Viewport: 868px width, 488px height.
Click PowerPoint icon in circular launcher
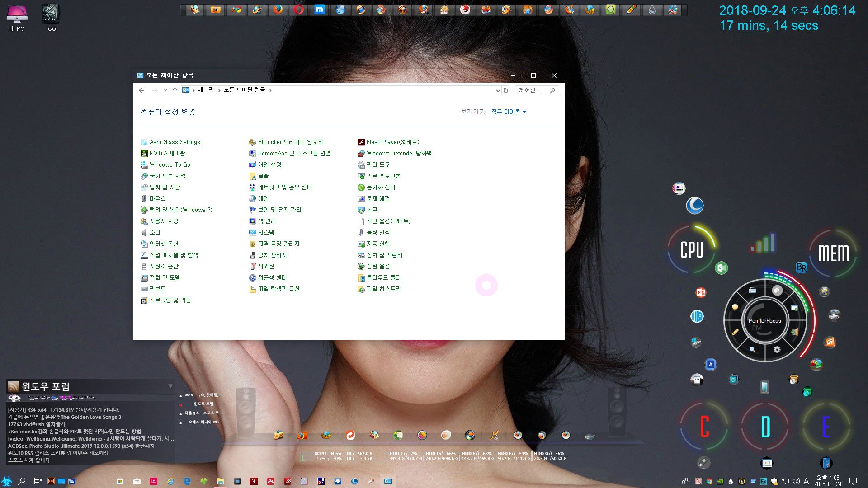point(701,292)
